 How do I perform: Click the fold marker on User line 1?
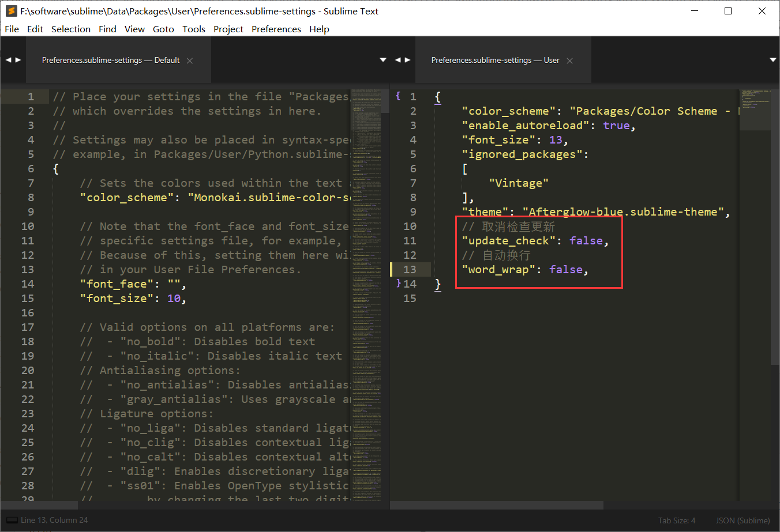(x=398, y=96)
